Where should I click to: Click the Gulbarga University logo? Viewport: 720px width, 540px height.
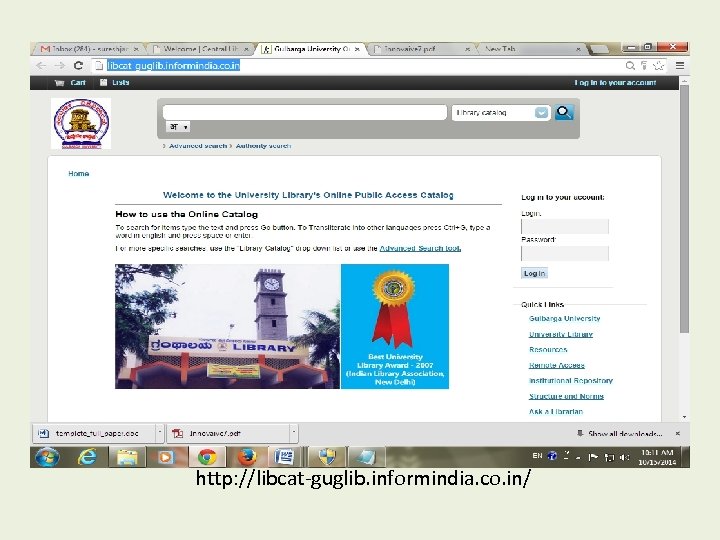81,124
